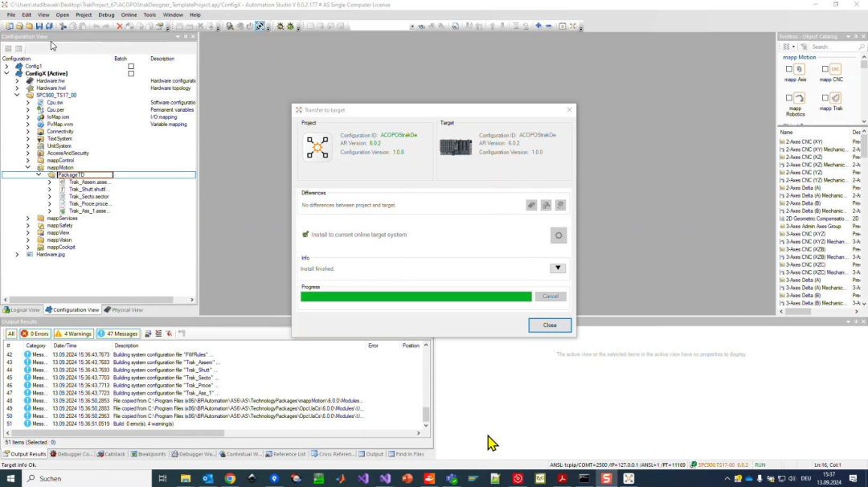
Task: Toggle the 47 Messages filter button
Action: tap(118, 334)
